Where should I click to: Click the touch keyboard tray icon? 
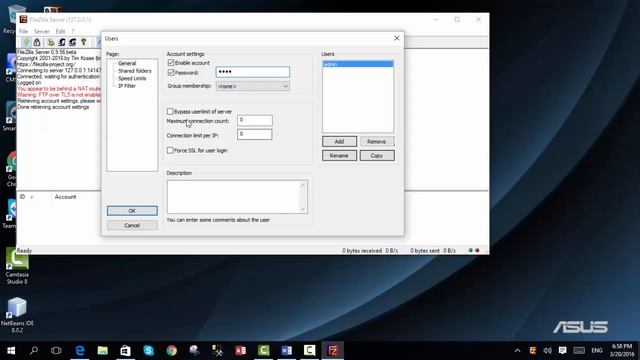(x=579, y=351)
